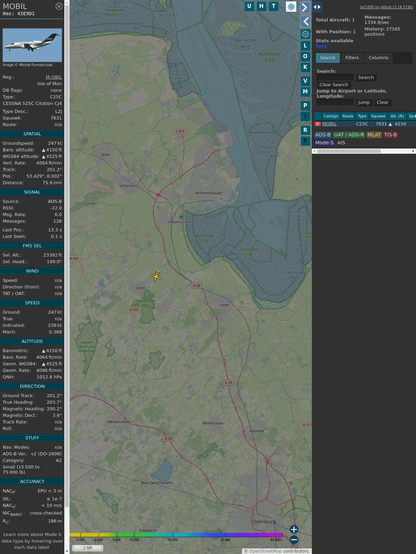This screenshot has height=554, width=416.
Task: Collapse the sidebar with the left arrow
Action: coord(305,22)
